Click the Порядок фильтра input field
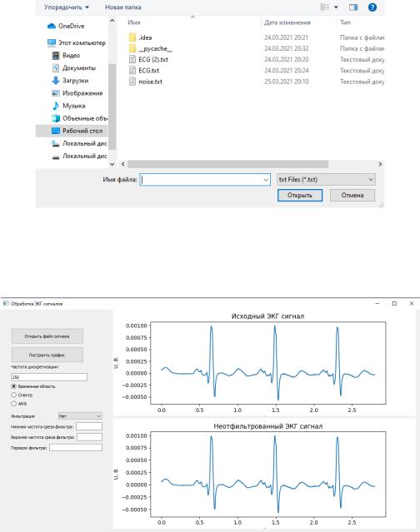This screenshot has height=532, width=420. (x=76, y=448)
